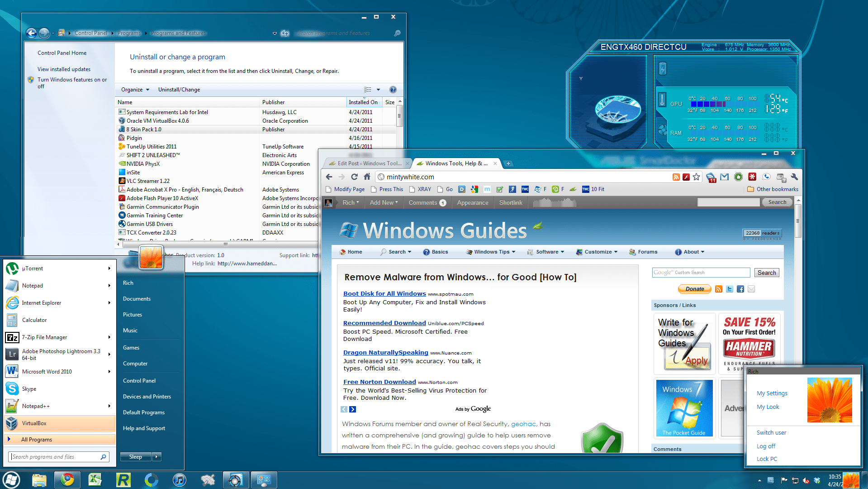The image size is (868, 489).
Task: Open the Gmail checker extension icon in Chrome
Action: 725,177
